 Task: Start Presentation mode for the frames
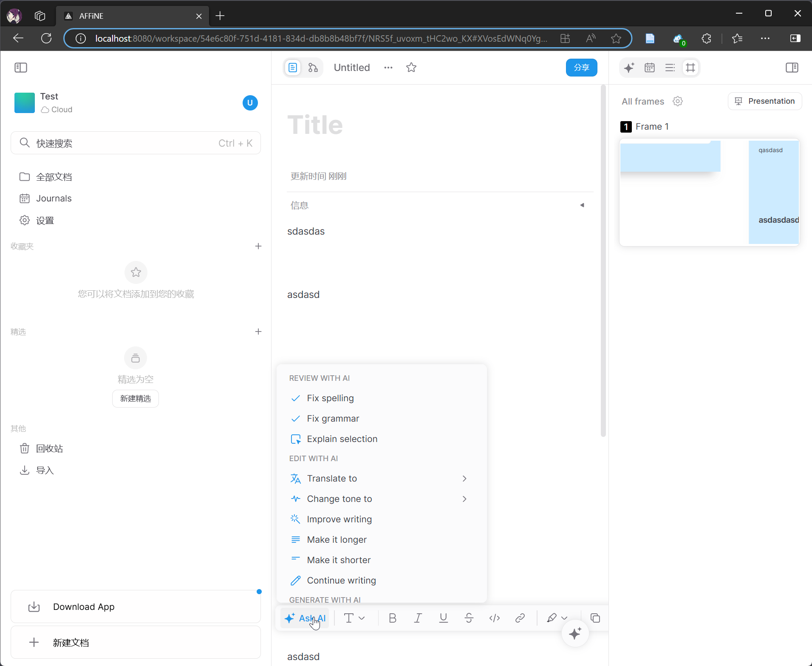tap(764, 101)
